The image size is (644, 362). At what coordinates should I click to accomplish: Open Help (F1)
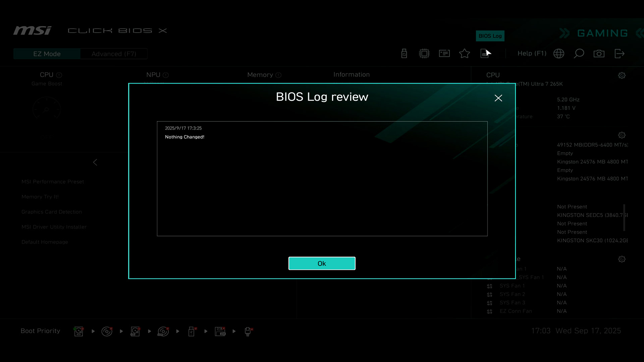(x=532, y=54)
